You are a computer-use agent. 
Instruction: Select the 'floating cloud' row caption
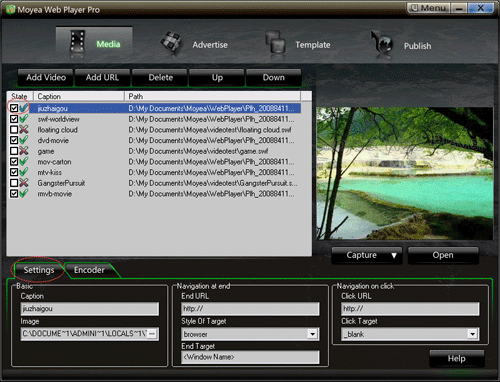57,130
